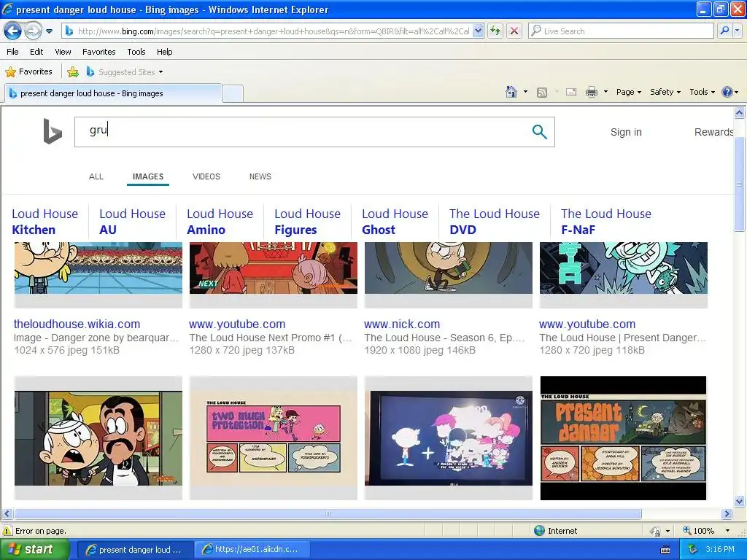Click the vertical scrollbar down arrow
The width and height of the screenshot is (747, 560).
click(x=740, y=501)
